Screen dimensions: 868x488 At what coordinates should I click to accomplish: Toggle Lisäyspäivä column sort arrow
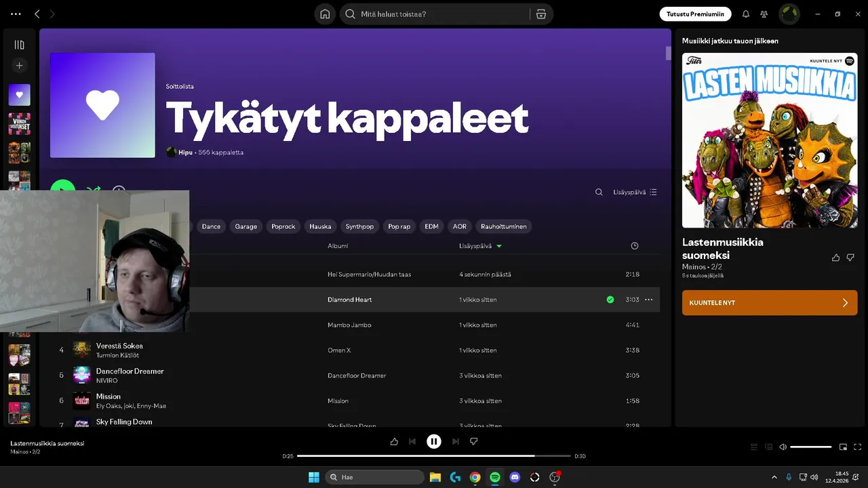[499, 246]
